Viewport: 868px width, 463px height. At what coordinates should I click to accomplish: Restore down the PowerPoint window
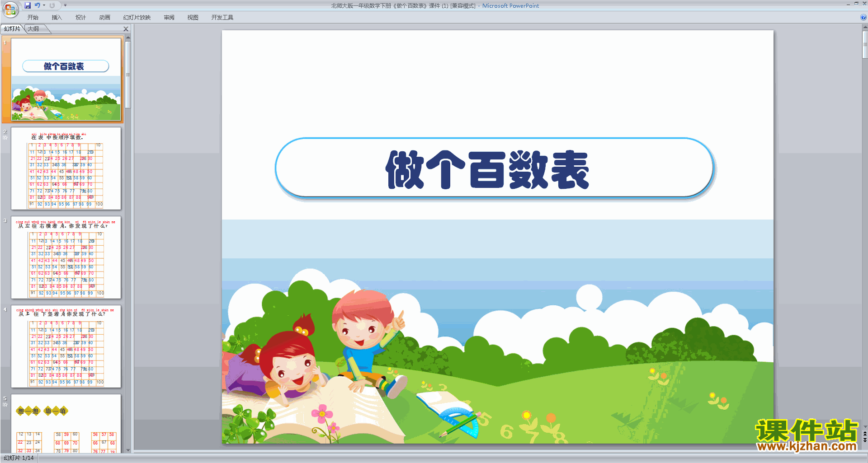pos(856,4)
